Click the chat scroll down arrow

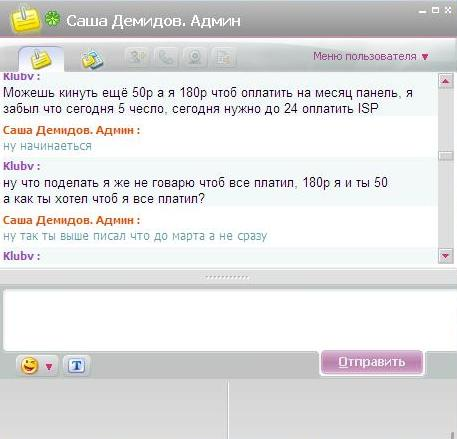pyautogui.click(x=446, y=256)
